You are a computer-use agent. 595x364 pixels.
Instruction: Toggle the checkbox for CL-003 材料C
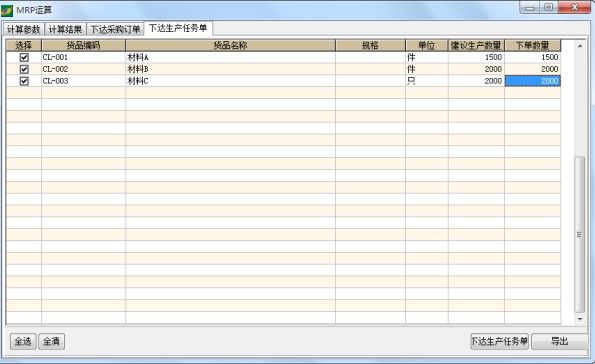click(24, 81)
